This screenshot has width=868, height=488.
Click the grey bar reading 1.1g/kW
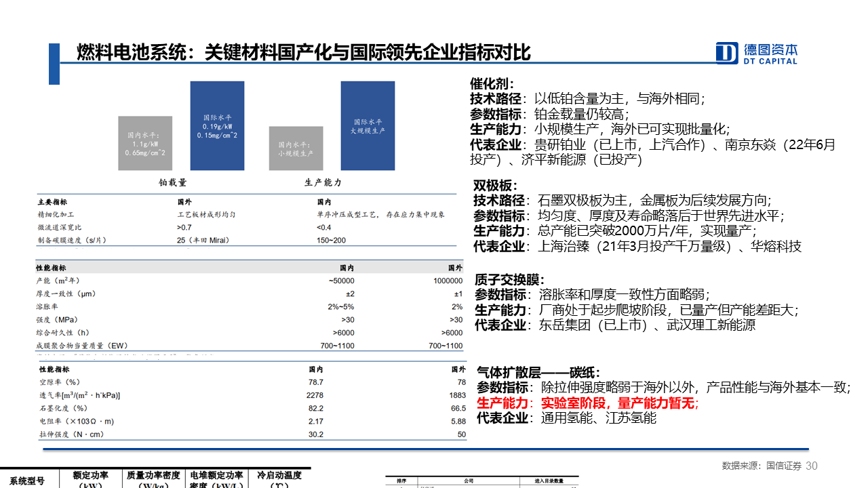click(x=145, y=143)
